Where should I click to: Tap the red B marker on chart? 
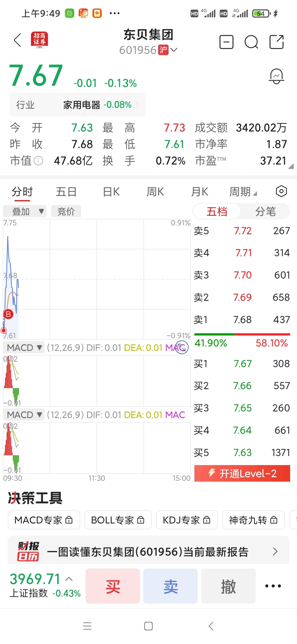point(8,314)
